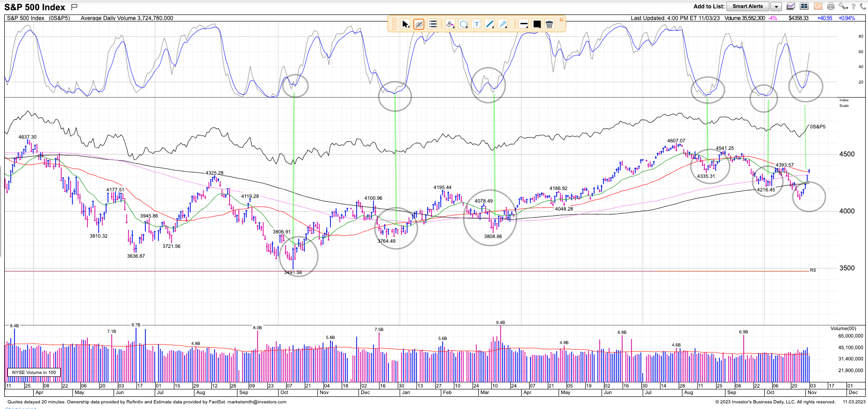This screenshot has height=409, width=868.
Task: Click the 4325.28 price label
Action: click(x=215, y=173)
